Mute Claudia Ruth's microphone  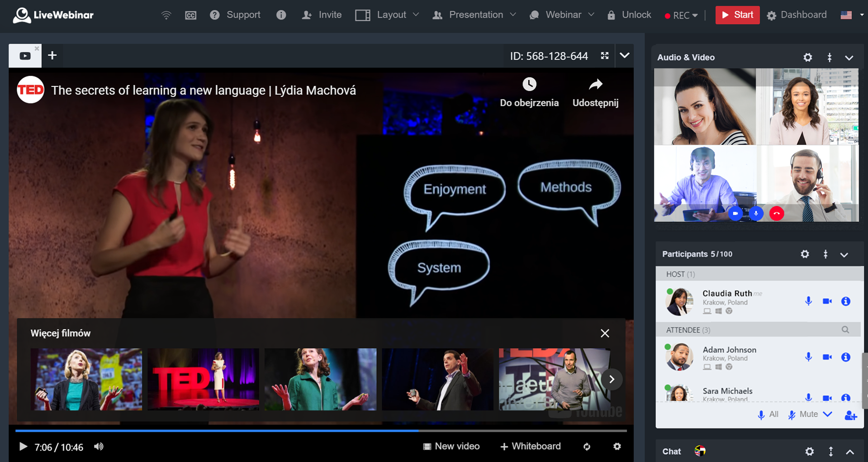tap(808, 300)
